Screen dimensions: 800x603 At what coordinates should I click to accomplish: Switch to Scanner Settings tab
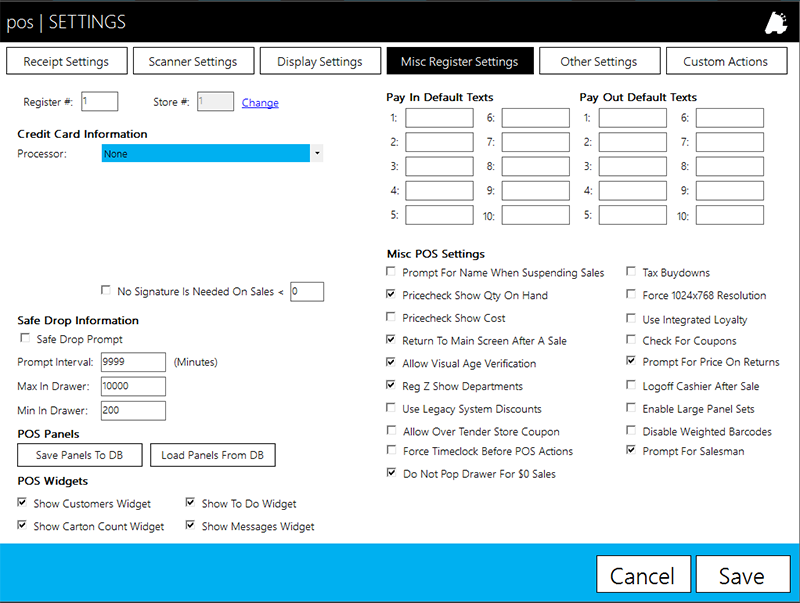pos(193,61)
